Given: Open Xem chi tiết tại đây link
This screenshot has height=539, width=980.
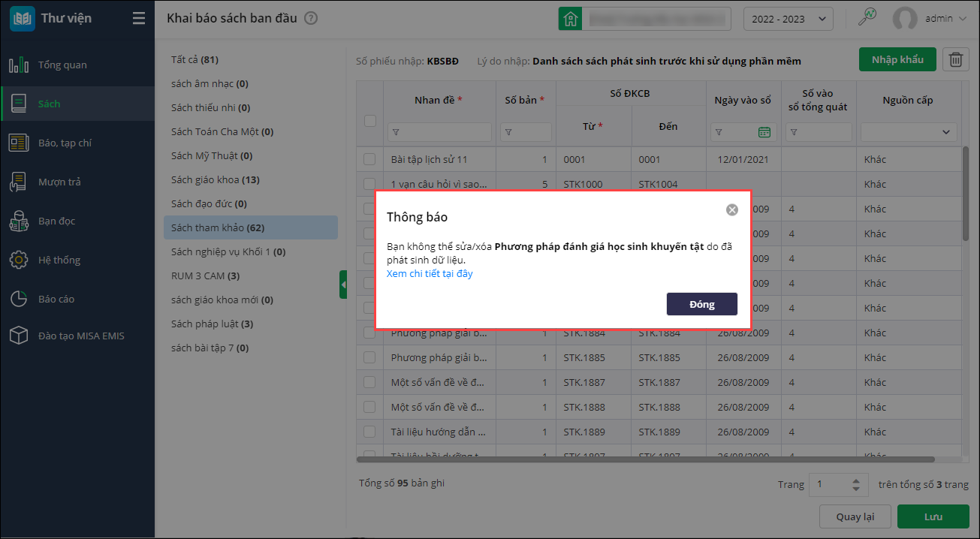Looking at the screenshot, I should click(x=430, y=273).
